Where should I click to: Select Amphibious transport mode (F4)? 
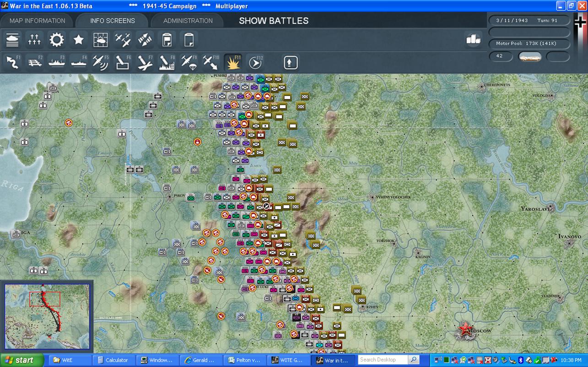tap(79, 62)
